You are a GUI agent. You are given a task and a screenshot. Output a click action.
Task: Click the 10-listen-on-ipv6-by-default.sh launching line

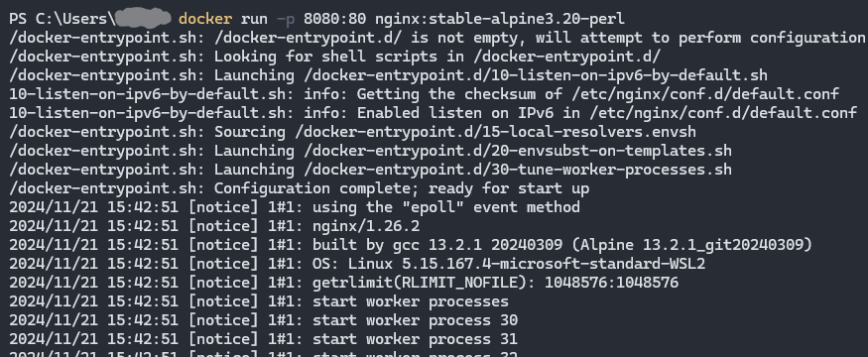388,75
